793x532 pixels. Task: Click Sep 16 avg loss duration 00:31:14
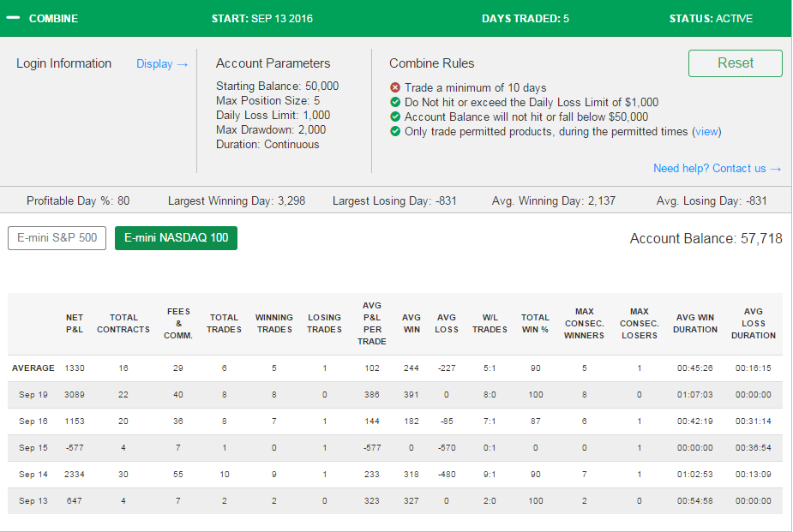[x=753, y=421]
